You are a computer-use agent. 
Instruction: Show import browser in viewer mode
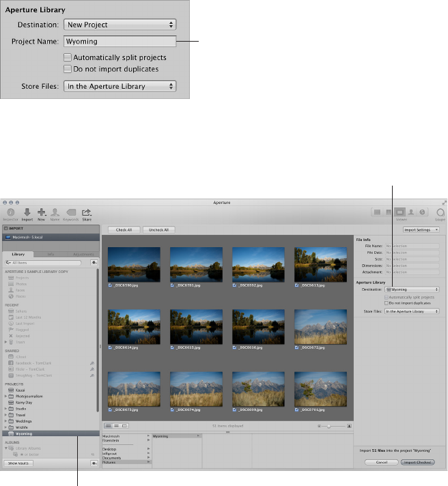tap(124, 426)
